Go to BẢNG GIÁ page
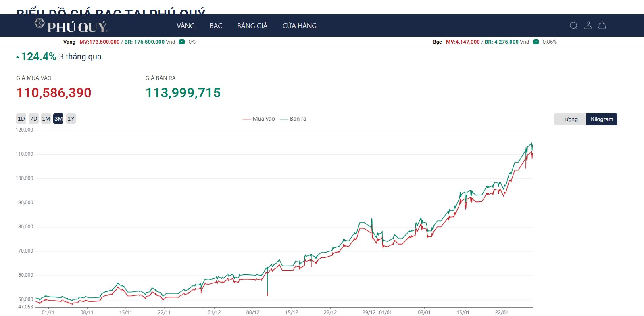Image resolution: width=644 pixels, height=316 pixels. (252, 26)
